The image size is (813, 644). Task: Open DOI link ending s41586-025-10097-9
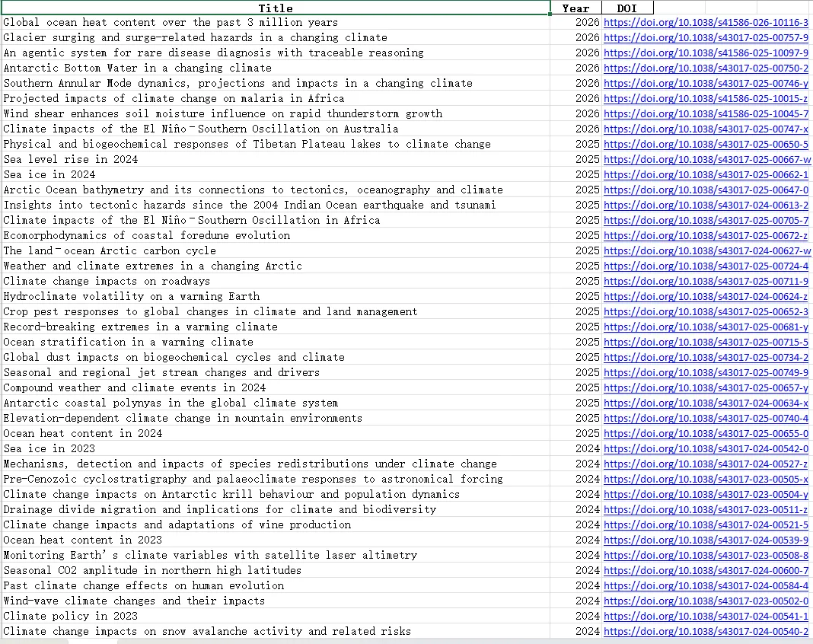[706, 53]
